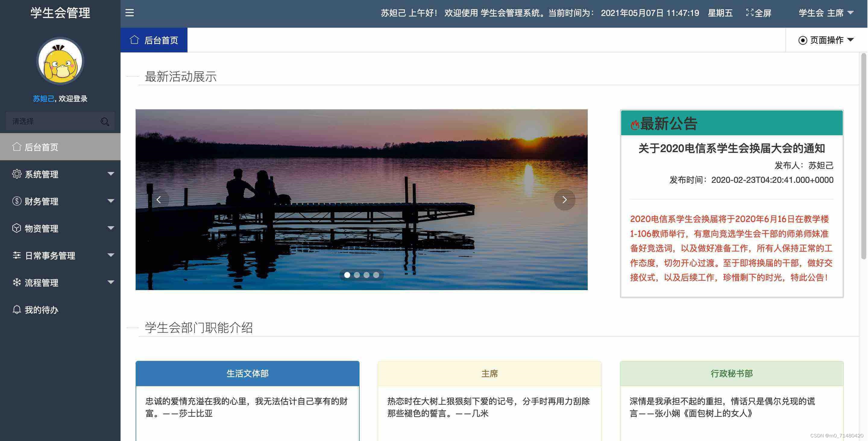The width and height of the screenshot is (868, 441).
Task: Select the first carousel dot indicator
Action: pyautogui.click(x=347, y=275)
